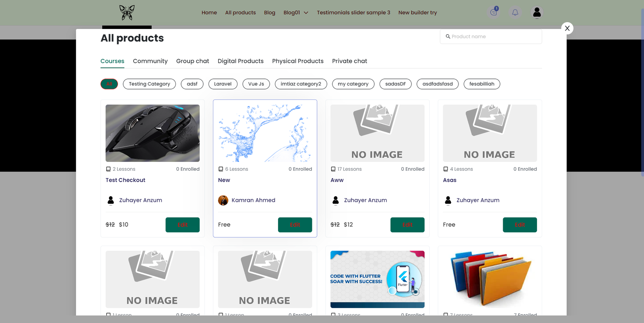Open the notifications bell
644x323 pixels.
(515, 12)
